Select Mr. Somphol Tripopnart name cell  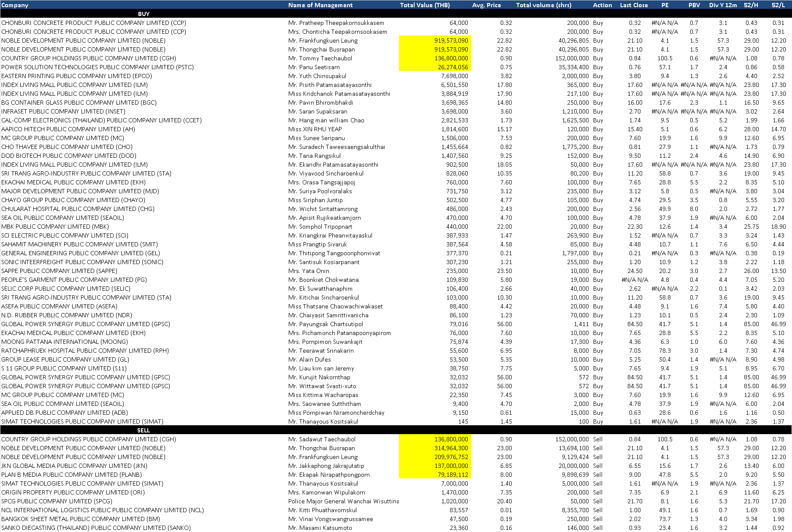(320, 227)
